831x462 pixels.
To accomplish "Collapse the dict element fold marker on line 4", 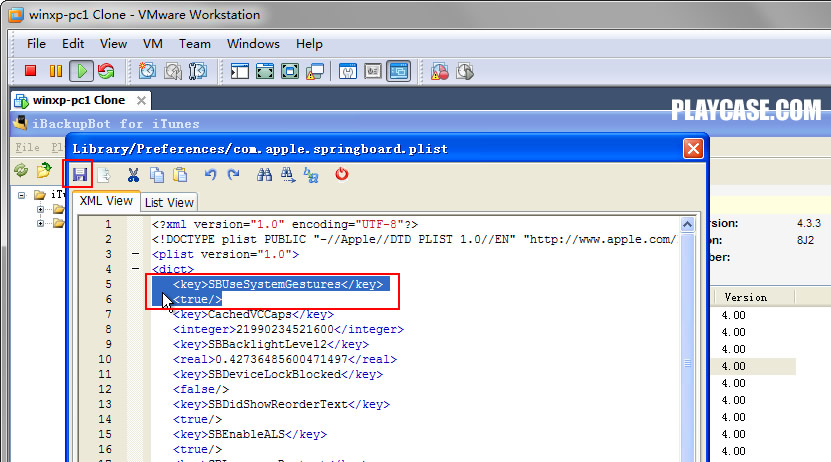I will pyautogui.click(x=136, y=269).
